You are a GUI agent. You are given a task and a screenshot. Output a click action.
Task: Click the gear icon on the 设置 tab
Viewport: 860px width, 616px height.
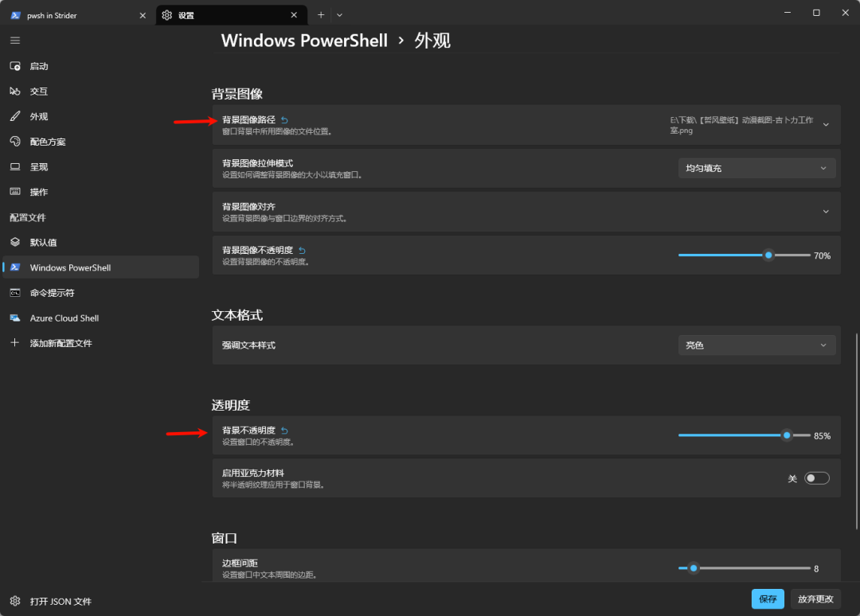point(167,15)
